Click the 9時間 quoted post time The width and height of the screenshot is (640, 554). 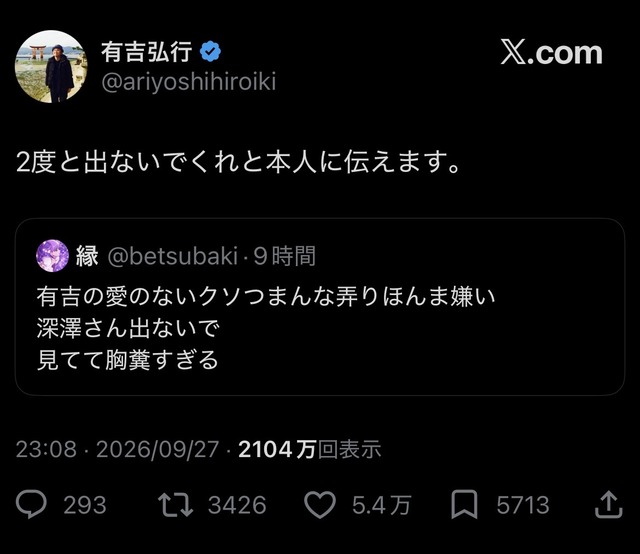tap(284, 256)
